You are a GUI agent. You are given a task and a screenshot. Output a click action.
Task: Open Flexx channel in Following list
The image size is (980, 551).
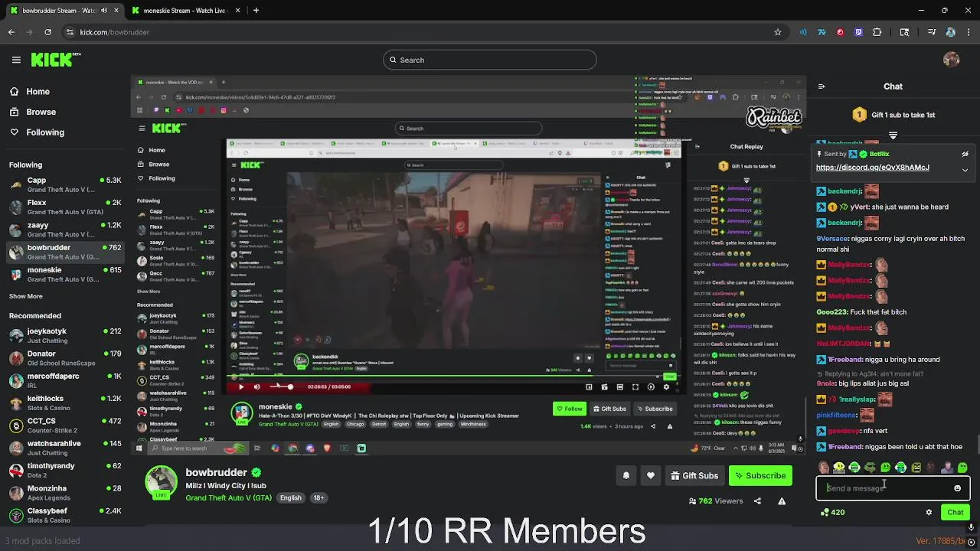click(x=65, y=207)
